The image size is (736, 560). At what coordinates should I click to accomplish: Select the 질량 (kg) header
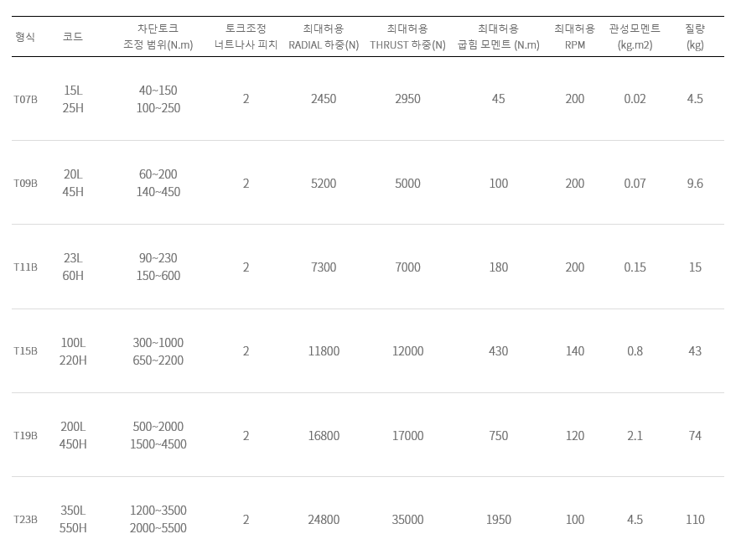[695, 37]
